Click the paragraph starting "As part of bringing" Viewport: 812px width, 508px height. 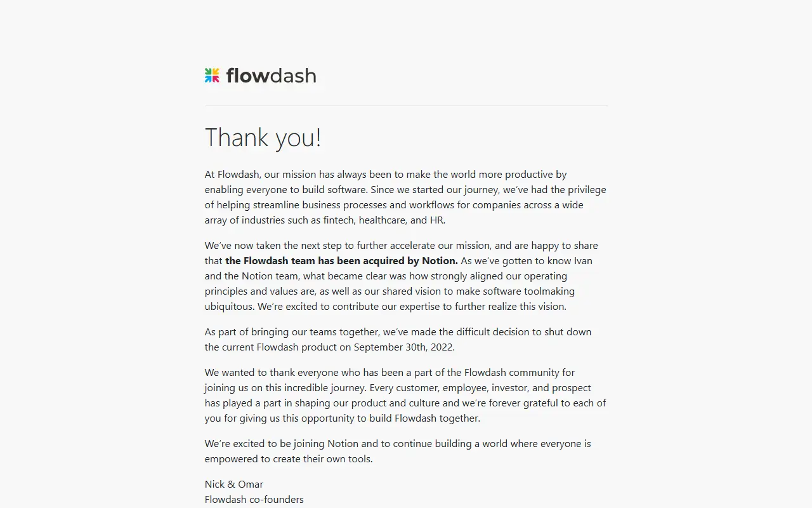click(398, 339)
